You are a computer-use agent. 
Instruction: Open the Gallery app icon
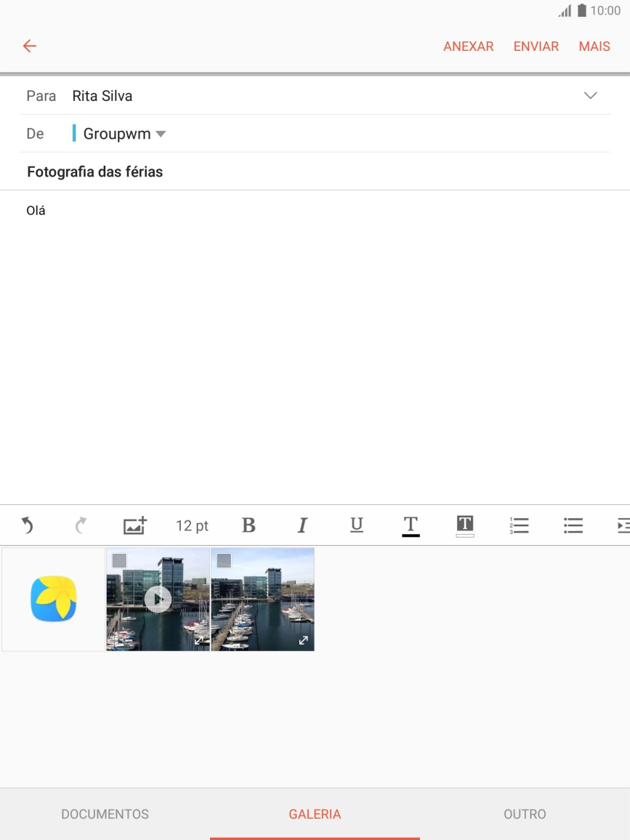click(x=54, y=599)
